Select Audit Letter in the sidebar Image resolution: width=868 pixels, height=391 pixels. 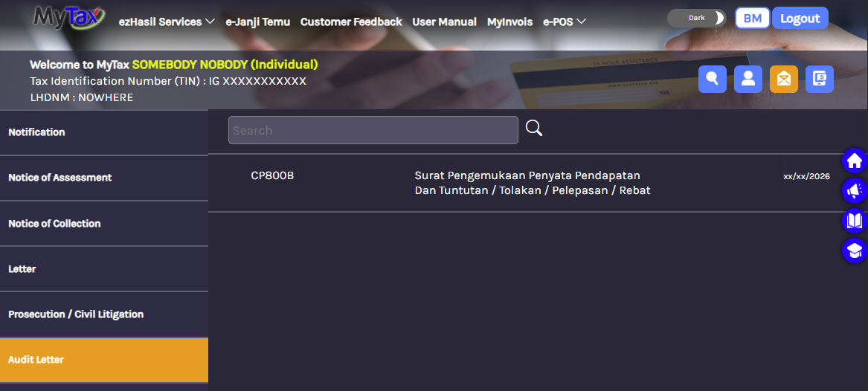tap(104, 360)
